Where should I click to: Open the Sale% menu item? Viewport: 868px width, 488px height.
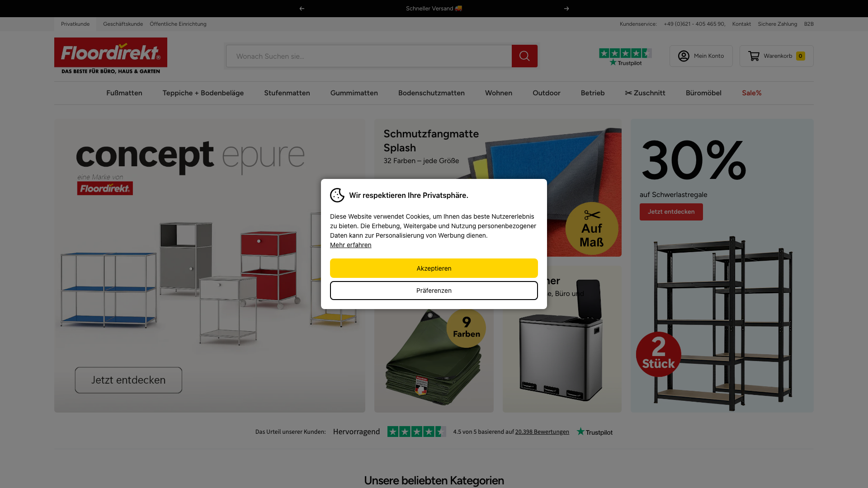tap(752, 93)
